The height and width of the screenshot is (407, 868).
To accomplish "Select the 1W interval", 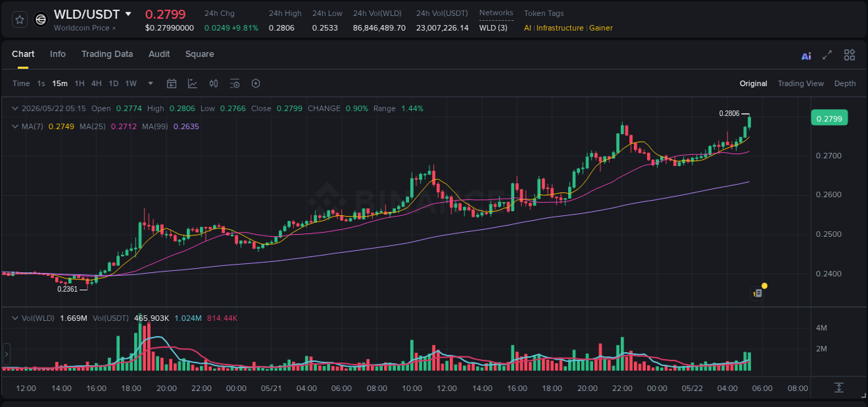I will point(131,83).
